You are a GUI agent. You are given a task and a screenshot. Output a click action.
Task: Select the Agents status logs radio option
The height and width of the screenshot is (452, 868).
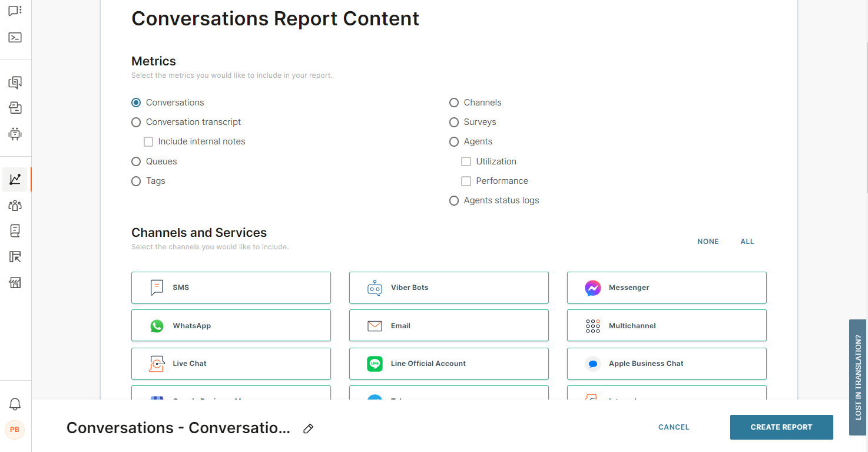pos(454,200)
